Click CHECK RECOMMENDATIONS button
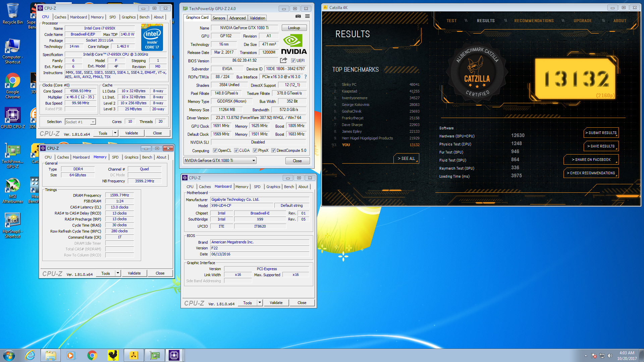The image size is (644, 362). coord(591,173)
